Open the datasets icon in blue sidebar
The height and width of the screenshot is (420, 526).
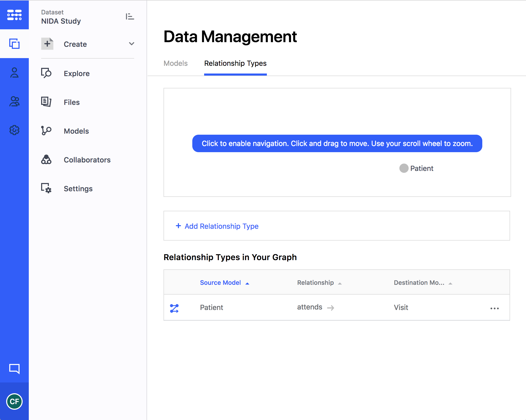click(x=14, y=44)
